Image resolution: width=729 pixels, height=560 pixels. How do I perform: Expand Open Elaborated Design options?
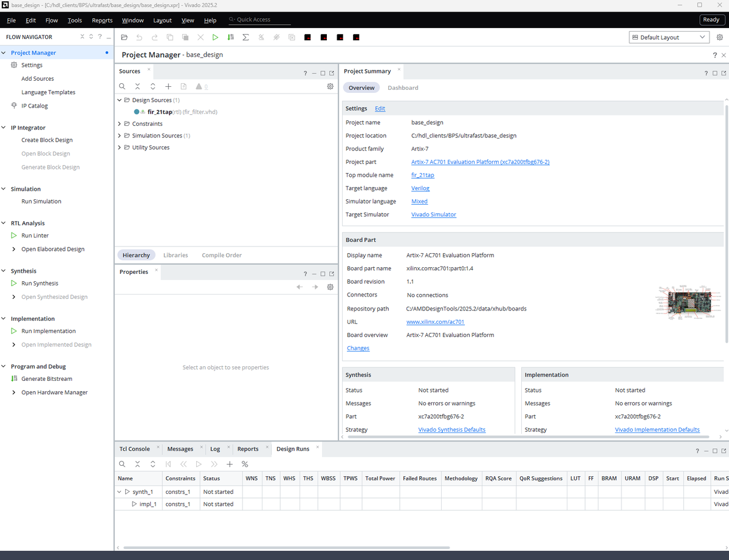click(x=15, y=249)
